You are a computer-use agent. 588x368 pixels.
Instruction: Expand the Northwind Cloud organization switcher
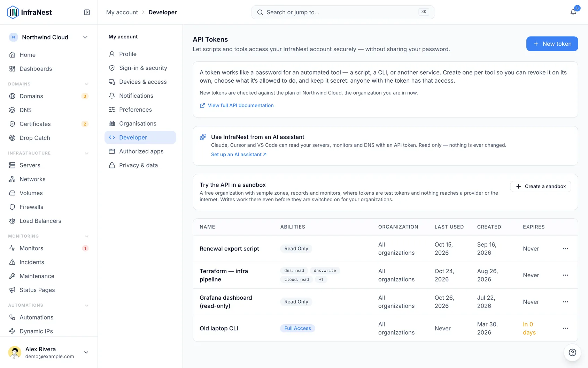point(49,37)
